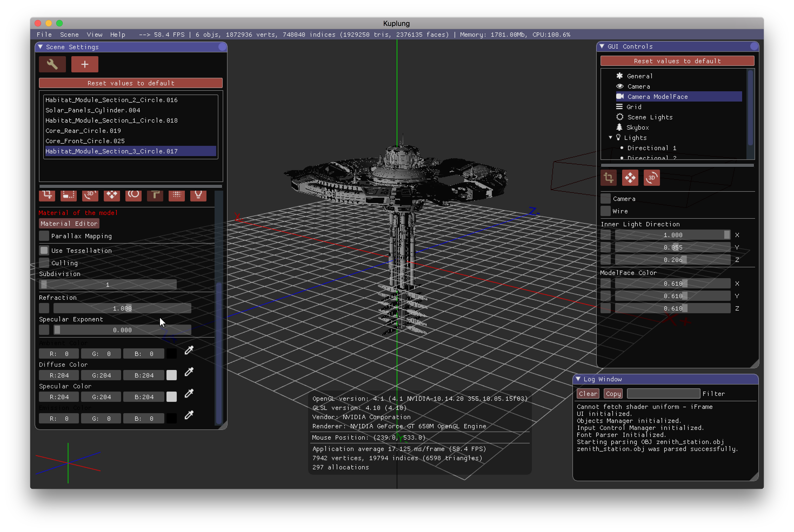Image resolution: width=794 pixels, height=532 pixels.
Task: Collapse the Lights tree node
Action: tap(610, 138)
